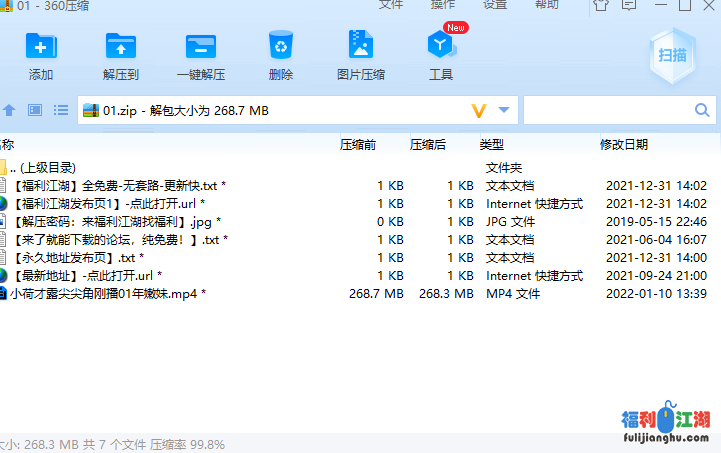Image resolution: width=721 pixels, height=453 pixels.
Task: Click the yellow V icon in the address bar
Action: click(x=478, y=110)
